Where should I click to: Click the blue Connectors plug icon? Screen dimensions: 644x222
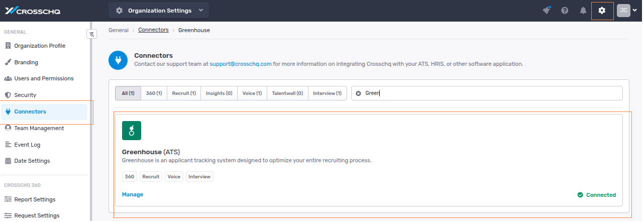[119, 60]
